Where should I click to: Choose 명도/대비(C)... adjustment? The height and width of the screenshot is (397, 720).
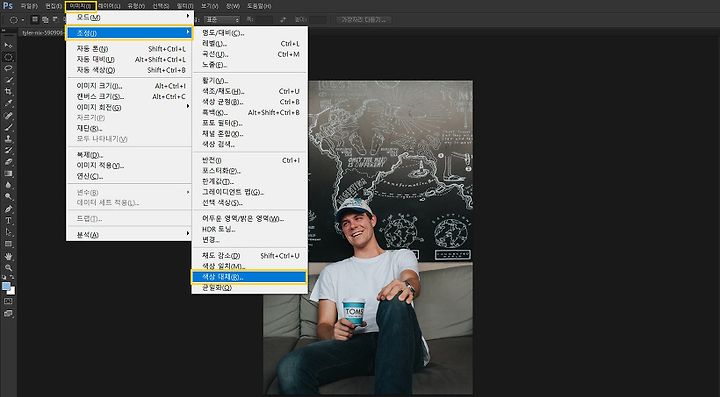249,33
